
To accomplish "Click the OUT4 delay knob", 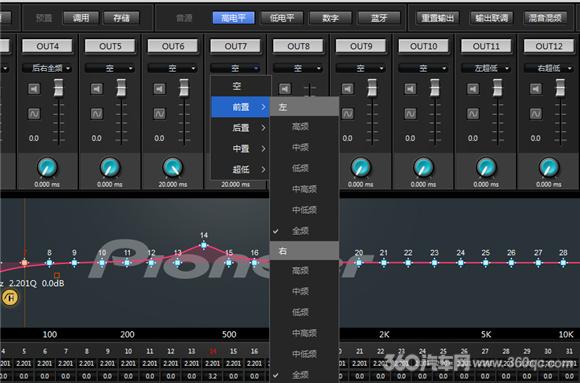I will click(x=47, y=167).
